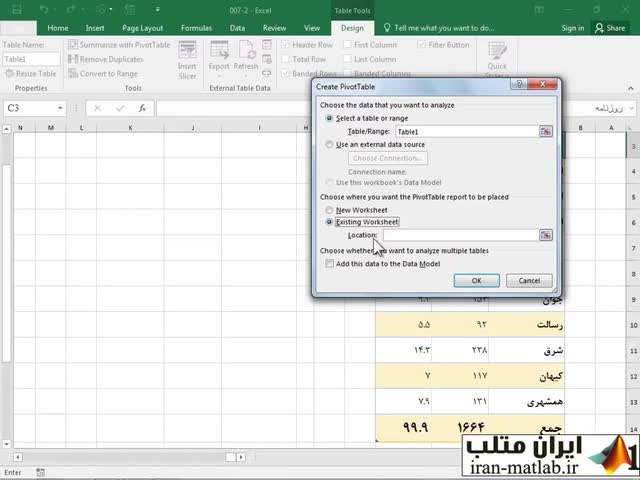This screenshot has height=480, width=640.
Task: Toggle the Total Row checkbox
Action: pos(285,59)
